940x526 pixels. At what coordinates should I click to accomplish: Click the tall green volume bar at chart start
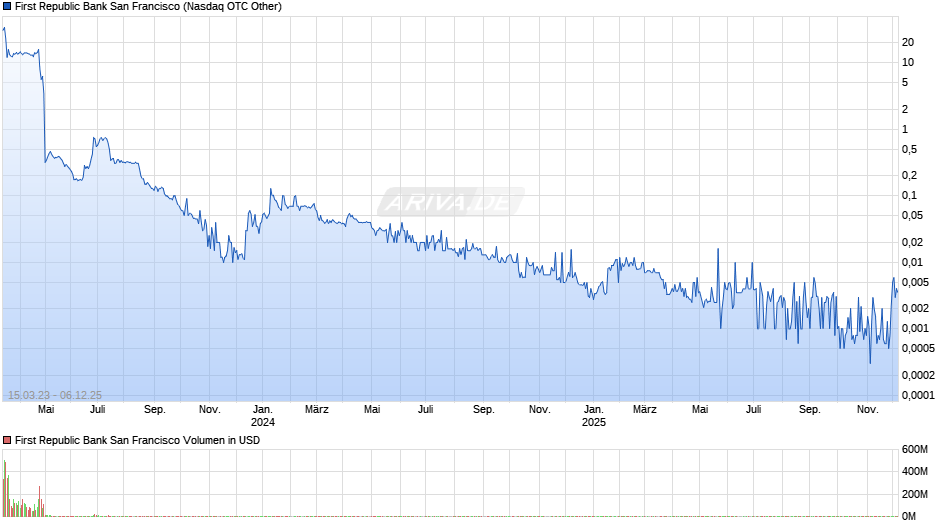click(5, 488)
